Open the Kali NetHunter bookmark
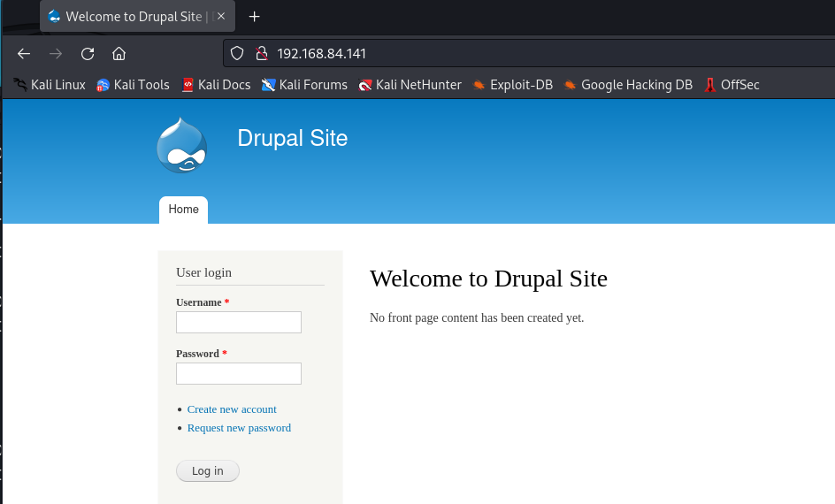 click(x=410, y=85)
